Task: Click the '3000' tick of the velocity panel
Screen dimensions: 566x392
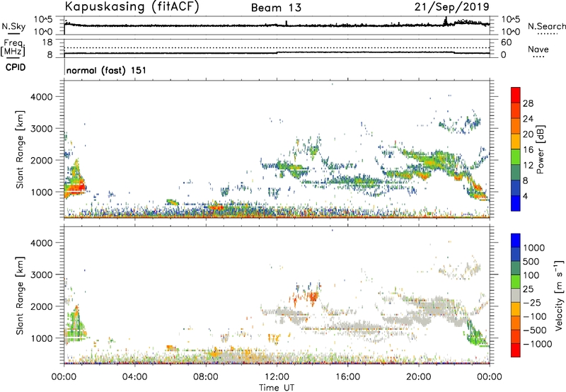Action: pos(41,275)
